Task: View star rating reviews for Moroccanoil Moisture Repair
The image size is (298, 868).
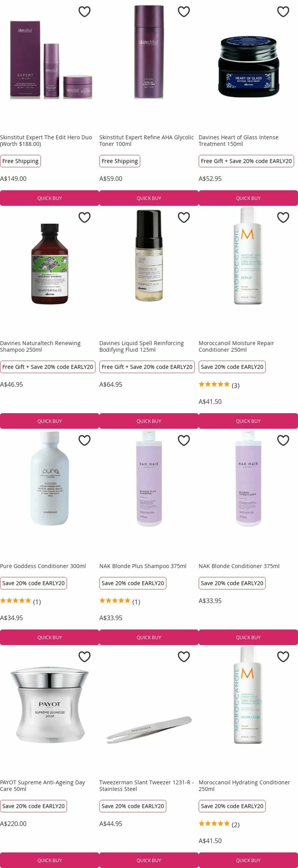Action: click(x=219, y=385)
